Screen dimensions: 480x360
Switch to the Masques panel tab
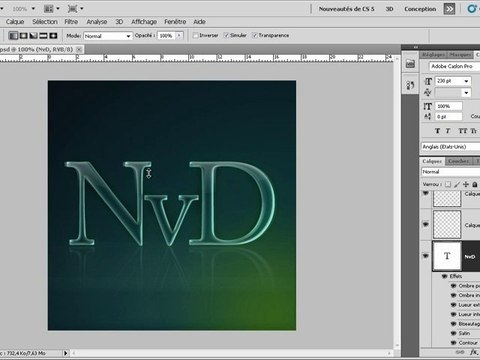tap(460, 55)
